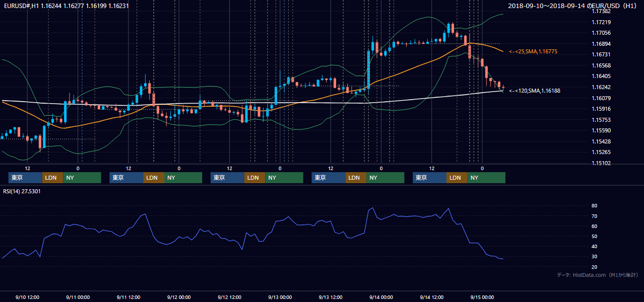Click the 2018-09-10～2018-09-14 EUR/USD (H1) title
The image size is (644, 302).
tap(572, 6)
